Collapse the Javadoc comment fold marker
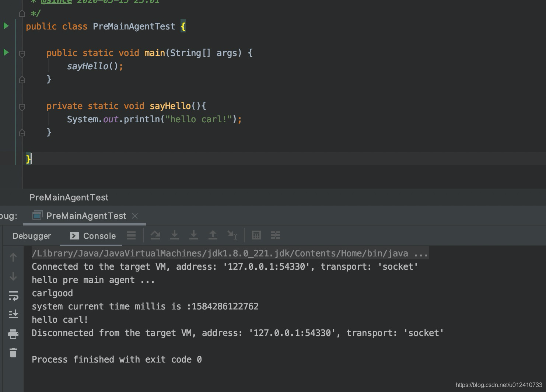 point(22,14)
